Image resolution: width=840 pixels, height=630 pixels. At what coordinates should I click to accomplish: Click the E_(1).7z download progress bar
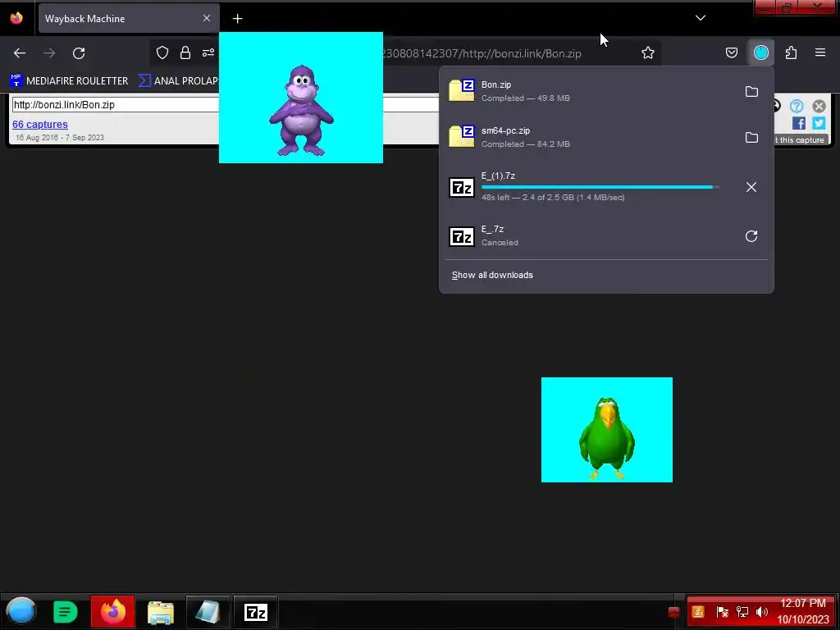pyautogui.click(x=600, y=187)
